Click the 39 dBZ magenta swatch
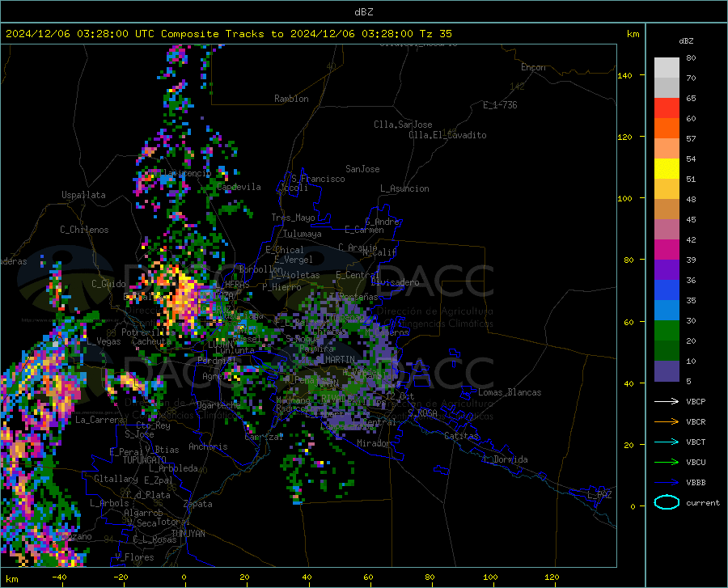 pos(667,250)
